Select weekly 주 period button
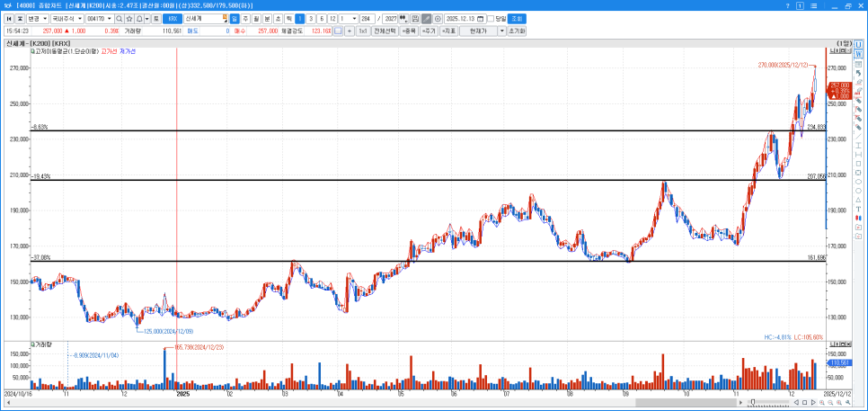This screenshot has width=868, height=411. (x=245, y=18)
